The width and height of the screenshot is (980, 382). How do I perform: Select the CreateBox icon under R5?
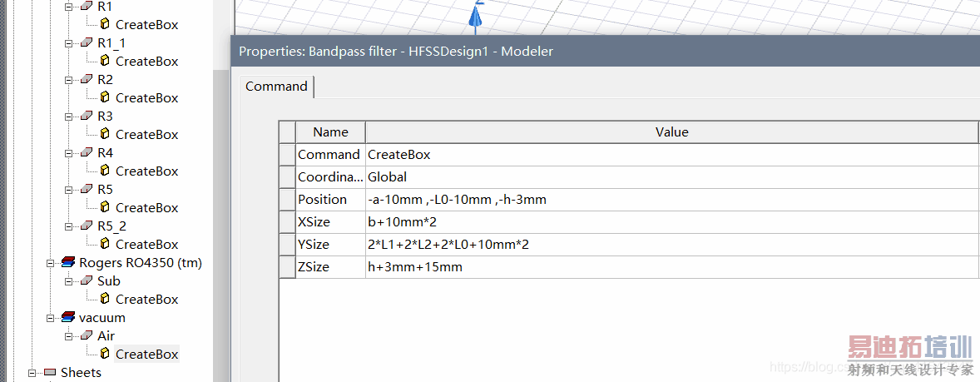point(105,207)
